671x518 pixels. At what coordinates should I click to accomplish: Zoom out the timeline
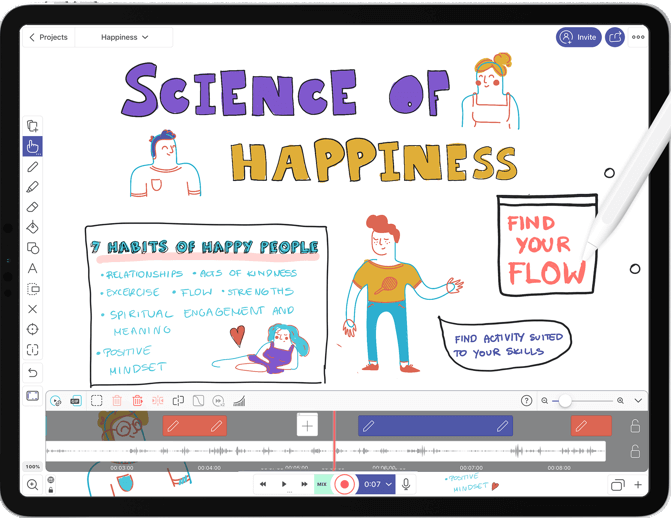click(x=544, y=401)
